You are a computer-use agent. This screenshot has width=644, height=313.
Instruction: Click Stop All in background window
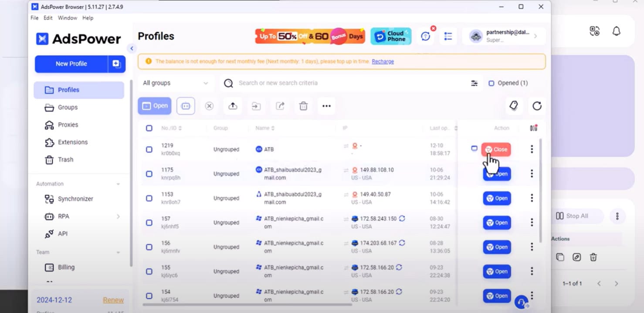click(x=572, y=216)
